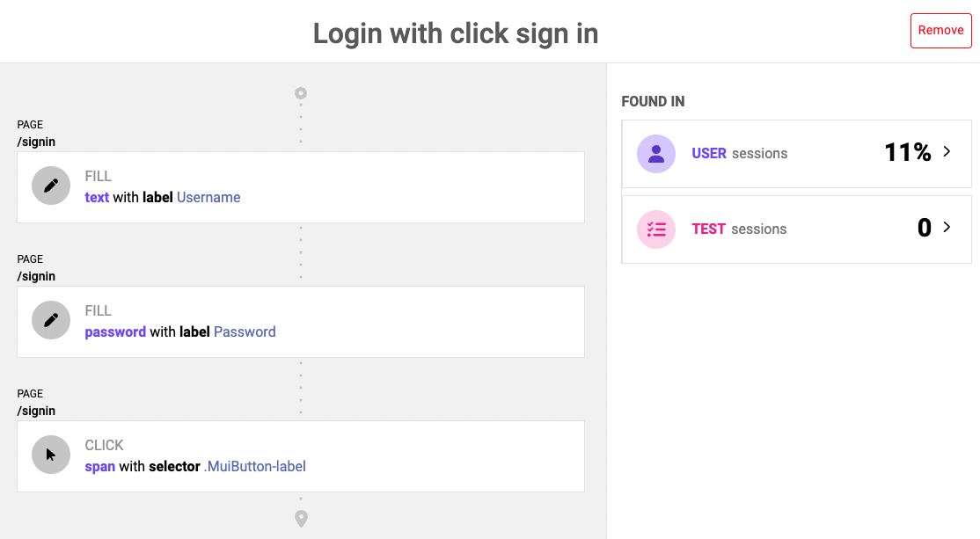Click the start circle marker atop the flow
980x539 pixels.
(301, 93)
